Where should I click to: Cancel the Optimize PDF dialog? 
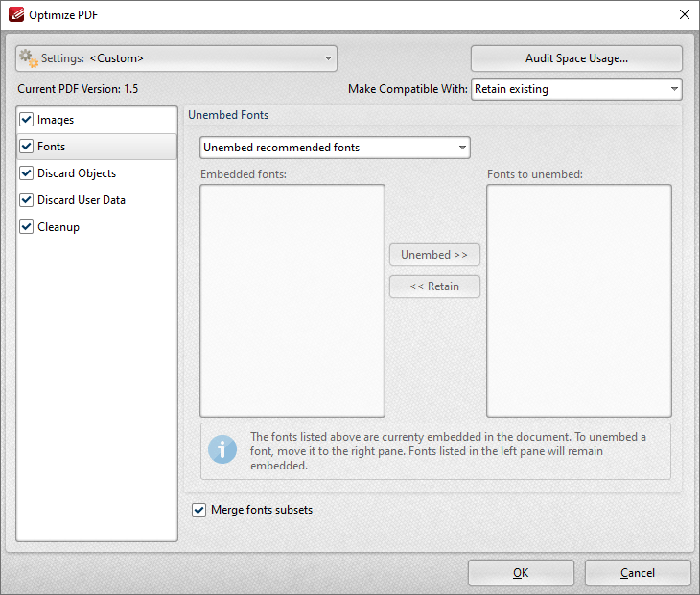point(638,573)
